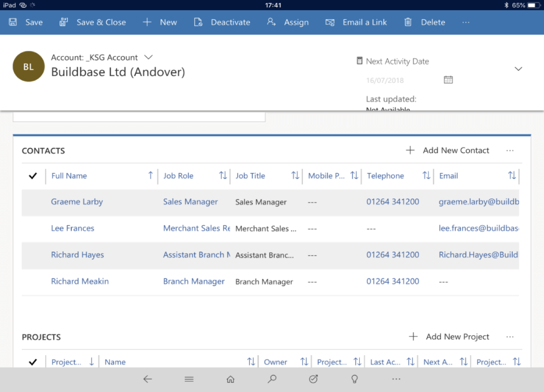Open Contacts section more options ellipsis

(510, 150)
